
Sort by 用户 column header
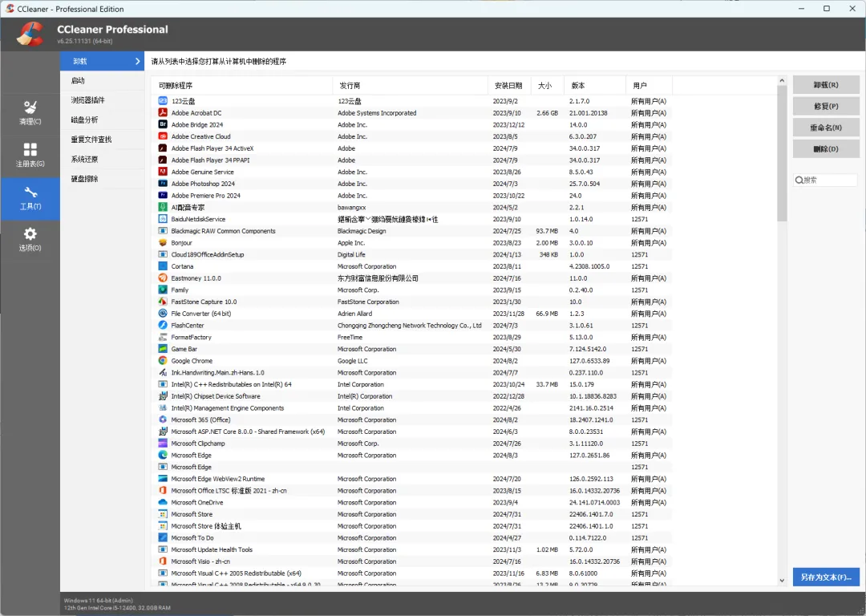pos(649,86)
